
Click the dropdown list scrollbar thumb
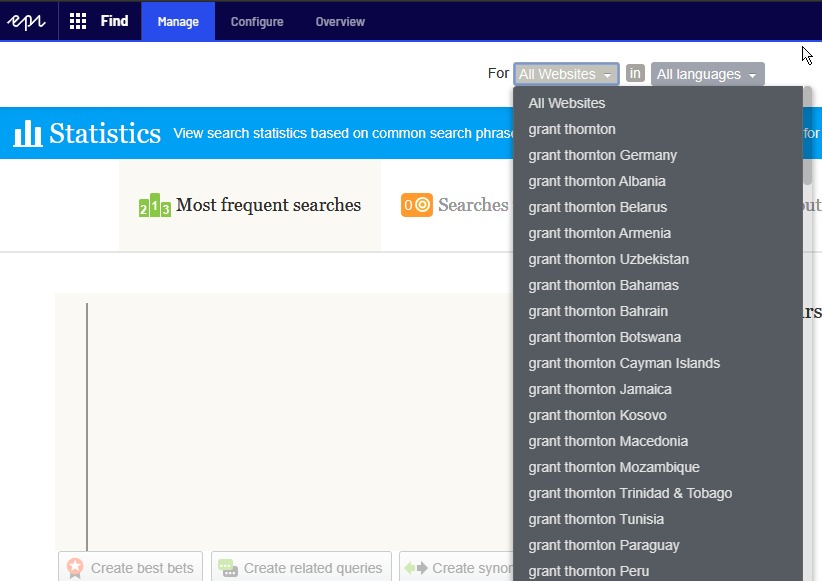click(x=807, y=135)
